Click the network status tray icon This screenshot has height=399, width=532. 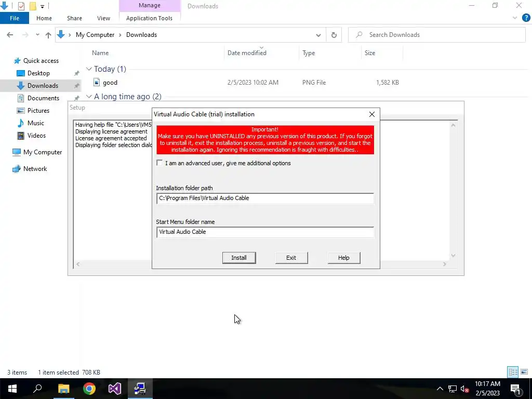point(453,389)
